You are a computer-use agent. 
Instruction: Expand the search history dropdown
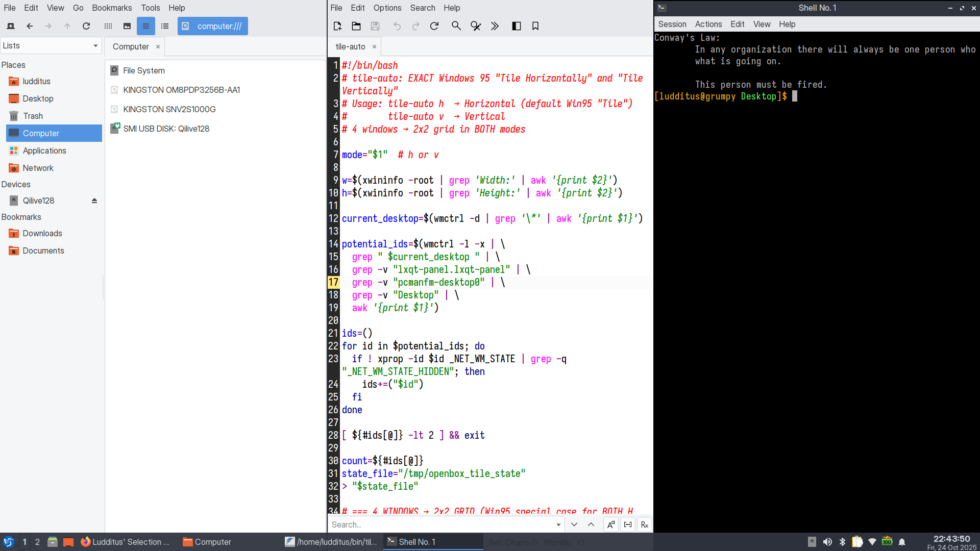click(558, 524)
